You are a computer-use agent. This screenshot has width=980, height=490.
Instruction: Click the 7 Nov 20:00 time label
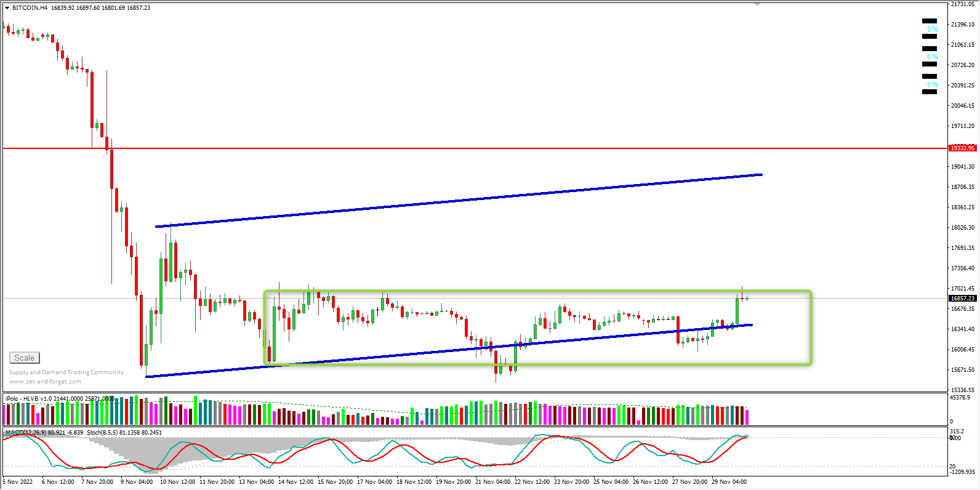97,482
